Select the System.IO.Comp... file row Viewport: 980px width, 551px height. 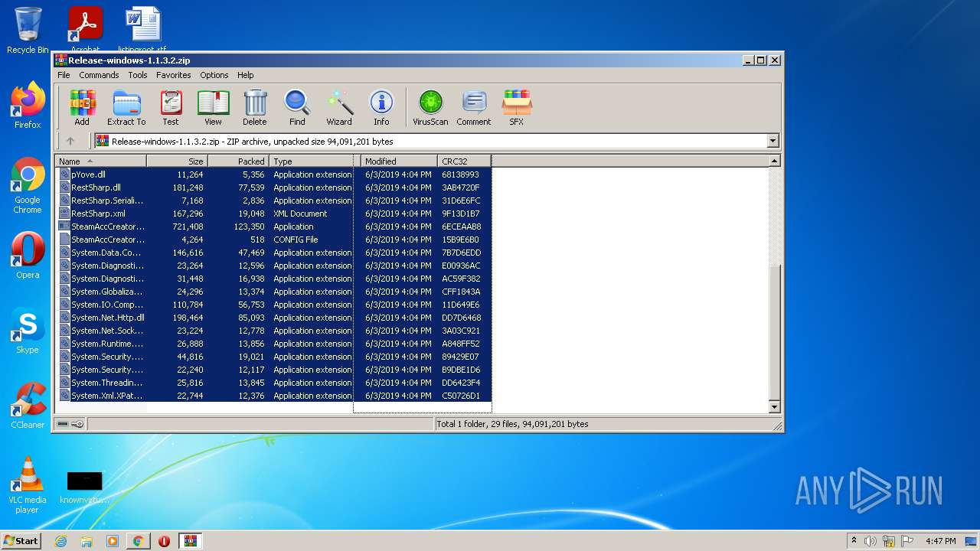point(275,305)
